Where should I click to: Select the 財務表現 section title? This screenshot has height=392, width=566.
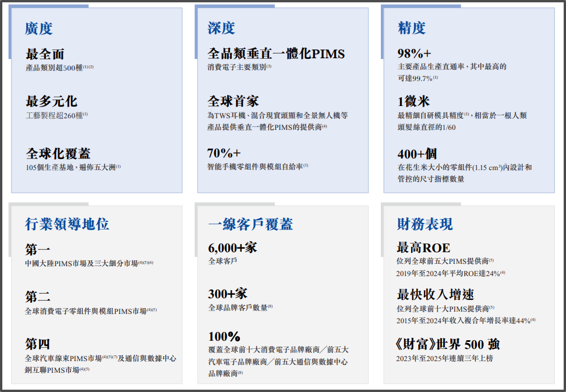424,224
